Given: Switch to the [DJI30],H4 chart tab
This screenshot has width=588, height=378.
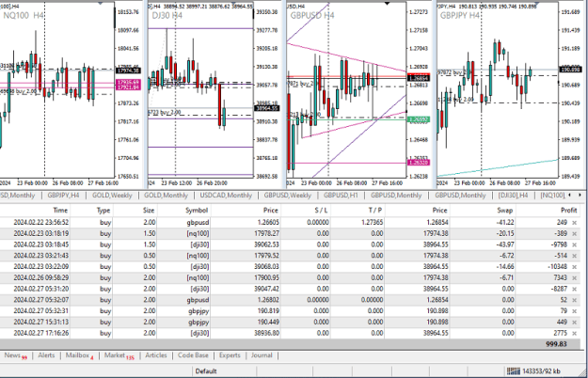Looking at the screenshot, I should click(513, 196).
